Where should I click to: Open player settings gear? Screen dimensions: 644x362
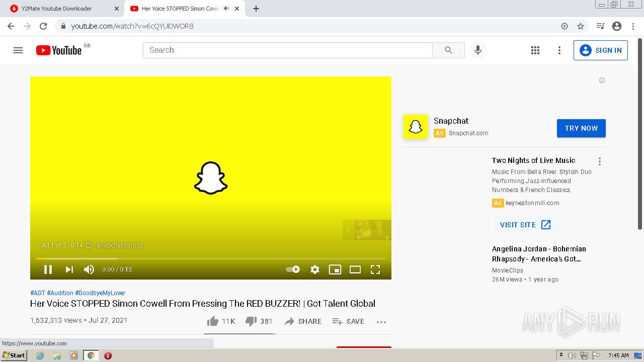point(315,269)
